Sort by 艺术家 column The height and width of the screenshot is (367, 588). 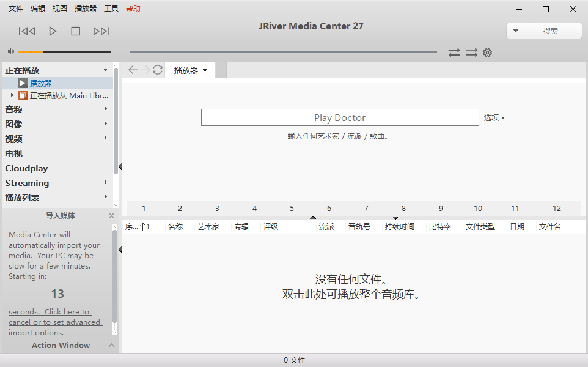click(x=208, y=227)
